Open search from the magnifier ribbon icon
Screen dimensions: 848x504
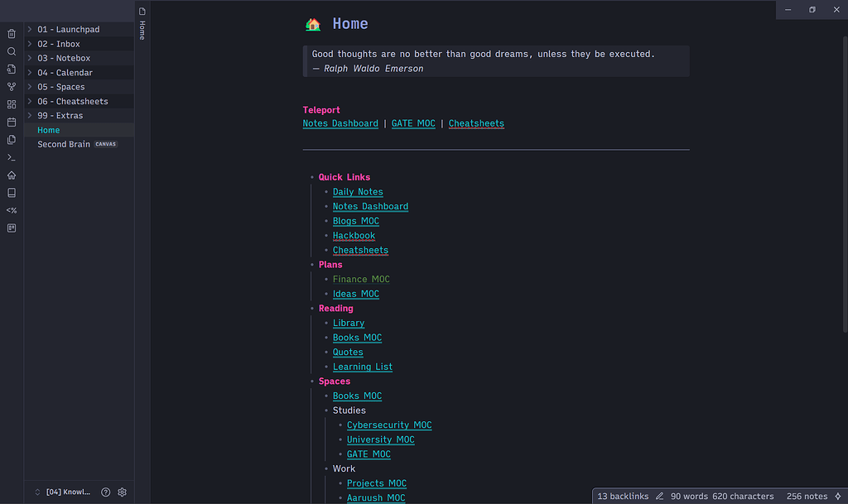(12, 51)
